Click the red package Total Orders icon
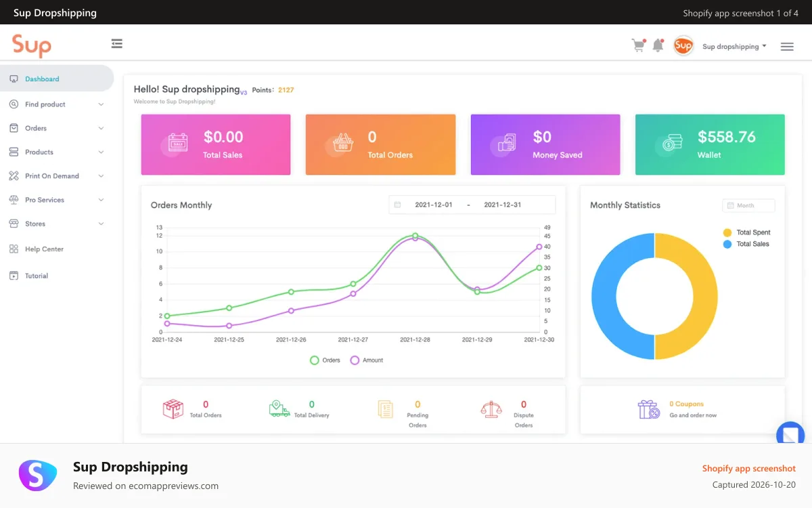 point(173,408)
